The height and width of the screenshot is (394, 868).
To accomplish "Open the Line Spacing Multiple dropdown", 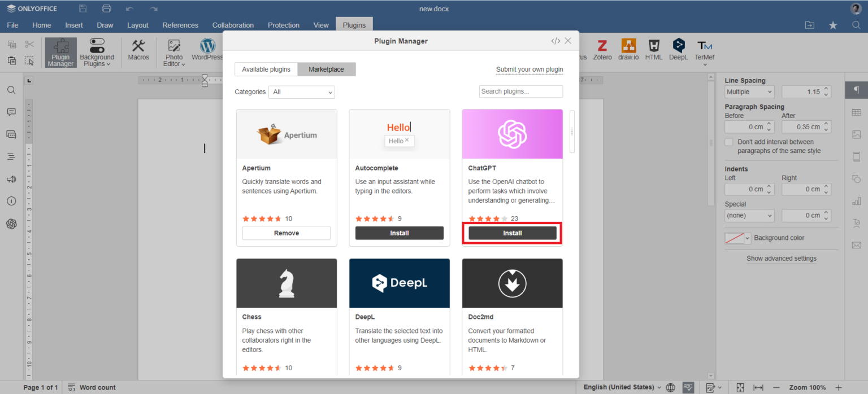I will coord(749,91).
